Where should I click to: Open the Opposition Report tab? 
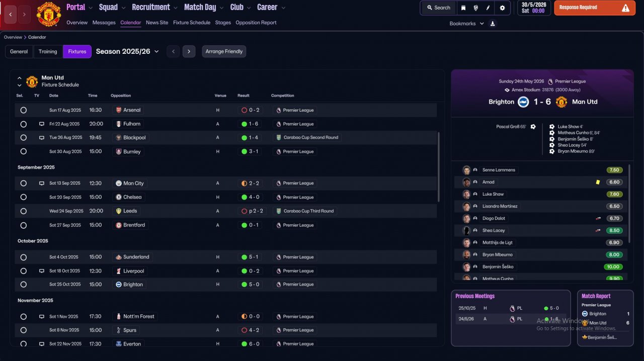tap(256, 23)
